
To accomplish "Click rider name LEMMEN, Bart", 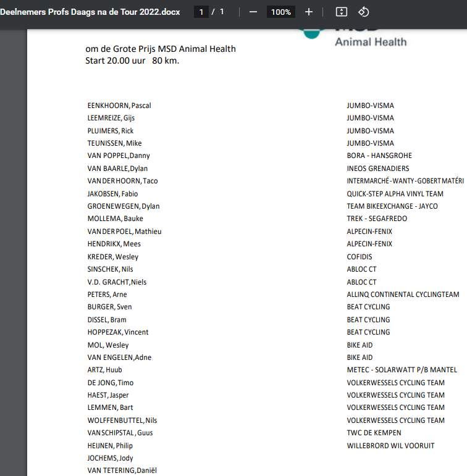I will [110, 407].
